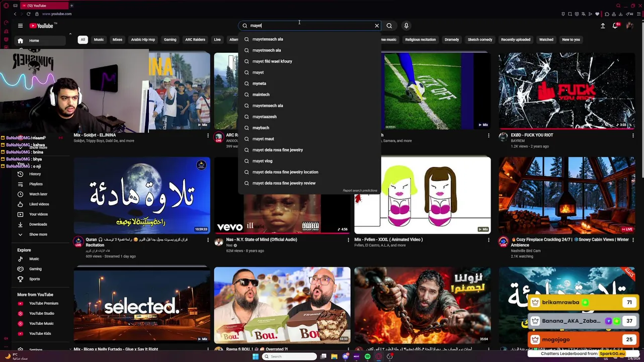Reload the page with refresh icon
The height and width of the screenshot is (362, 644).
point(28,14)
